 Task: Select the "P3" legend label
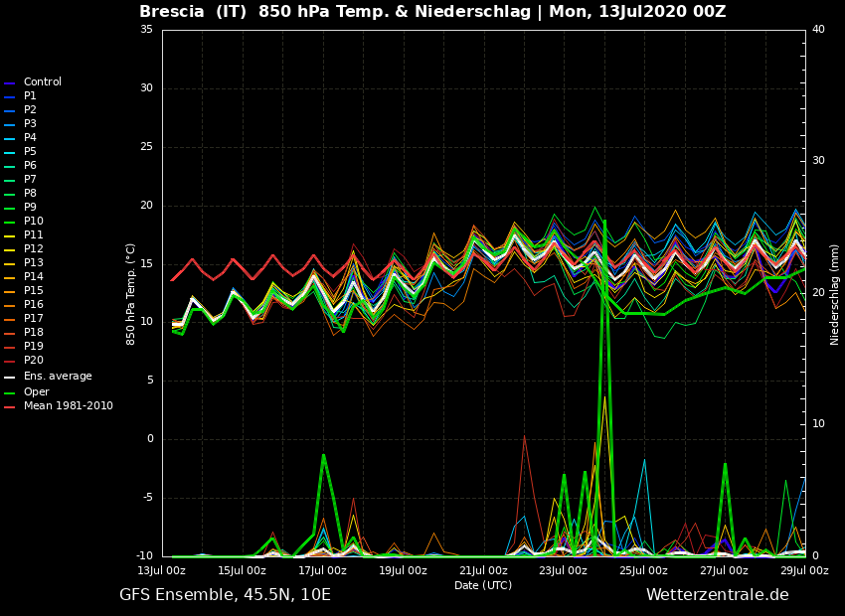tap(30, 124)
